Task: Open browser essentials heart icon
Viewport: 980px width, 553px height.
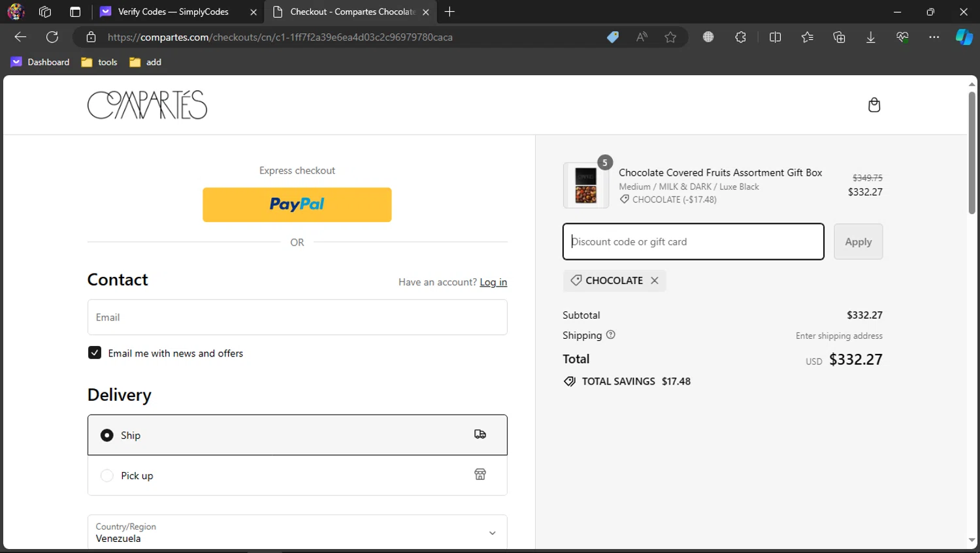Action: (x=903, y=37)
